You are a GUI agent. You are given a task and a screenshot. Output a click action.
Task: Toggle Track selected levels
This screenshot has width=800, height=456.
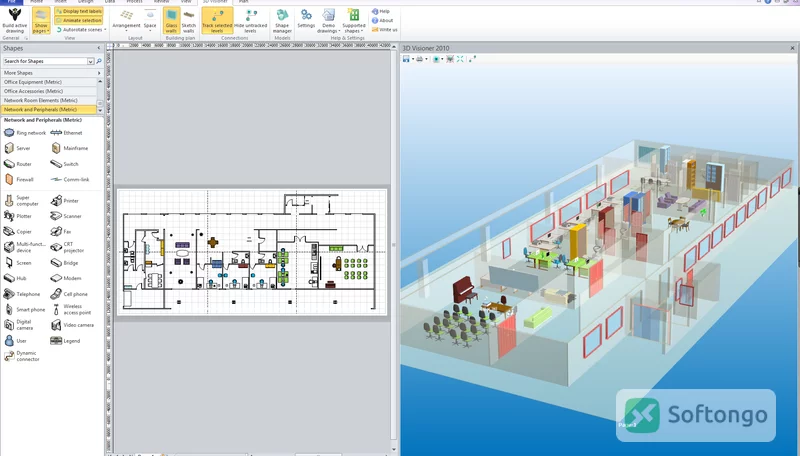click(217, 21)
